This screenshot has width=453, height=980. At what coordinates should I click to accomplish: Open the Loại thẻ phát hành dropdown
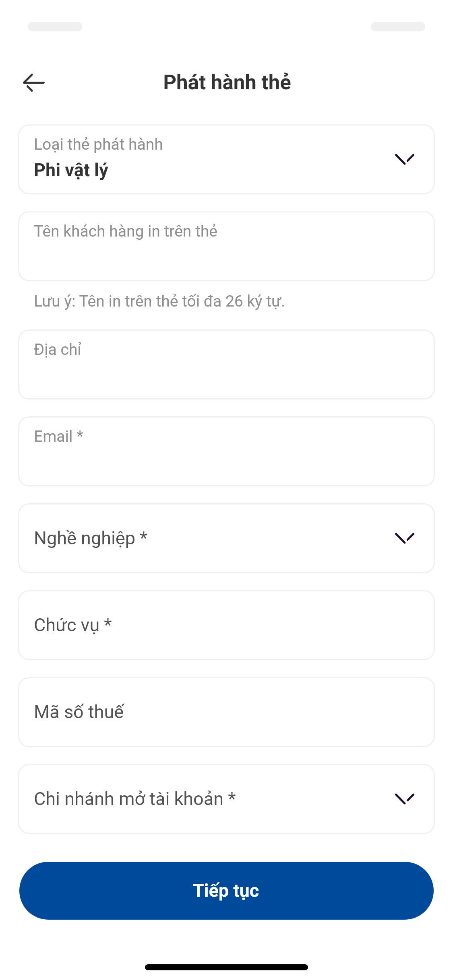226,159
